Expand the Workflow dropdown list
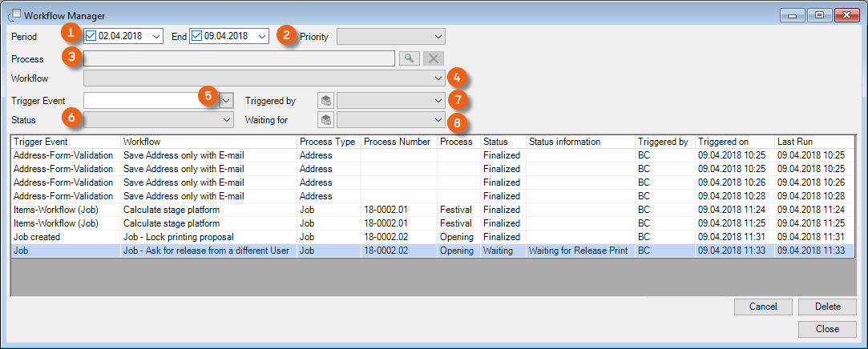868x349 pixels. point(438,78)
